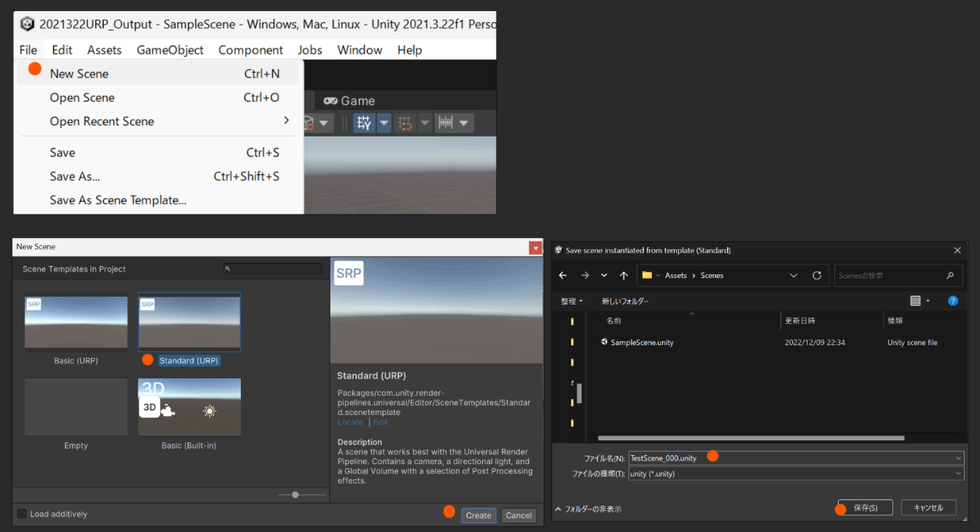
Task: Open the Component menu
Action: point(251,50)
